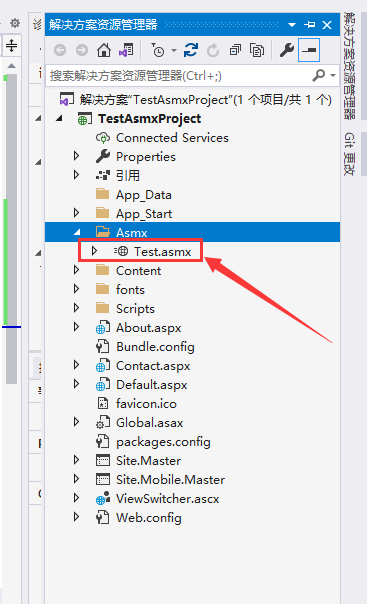This screenshot has width=367, height=604.
Task: Expand the Properties node
Action: (76, 156)
